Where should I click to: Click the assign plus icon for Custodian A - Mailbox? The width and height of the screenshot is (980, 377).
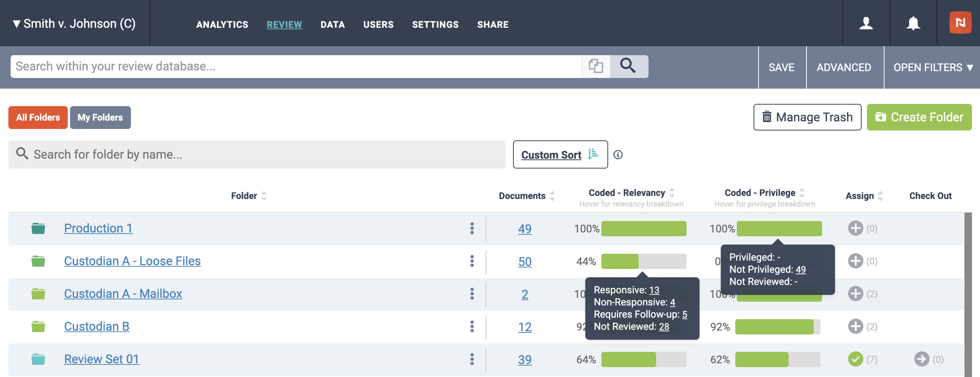point(856,294)
